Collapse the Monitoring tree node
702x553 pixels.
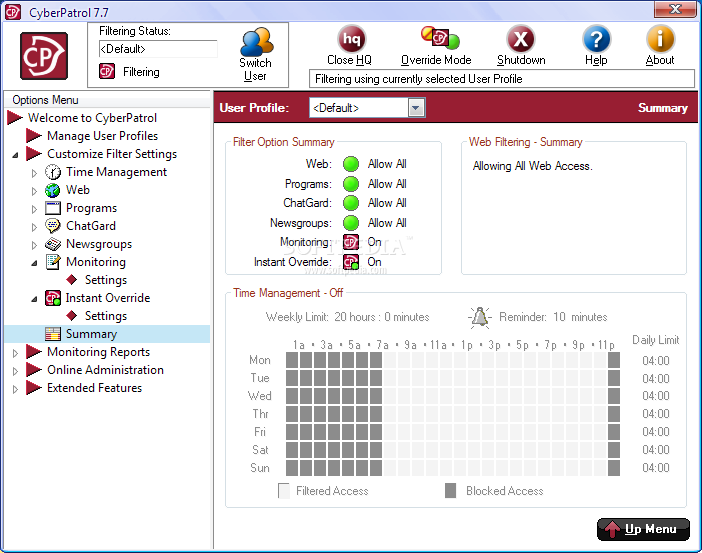click(x=34, y=263)
